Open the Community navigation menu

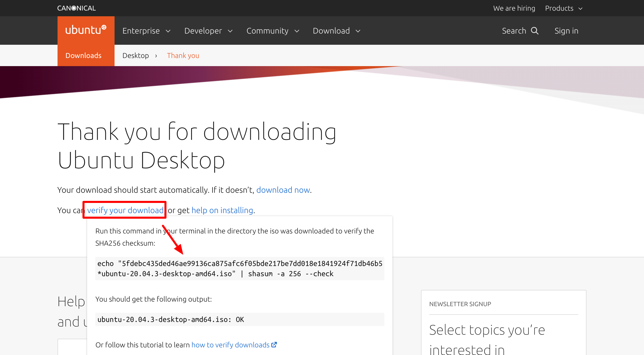[267, 31]
